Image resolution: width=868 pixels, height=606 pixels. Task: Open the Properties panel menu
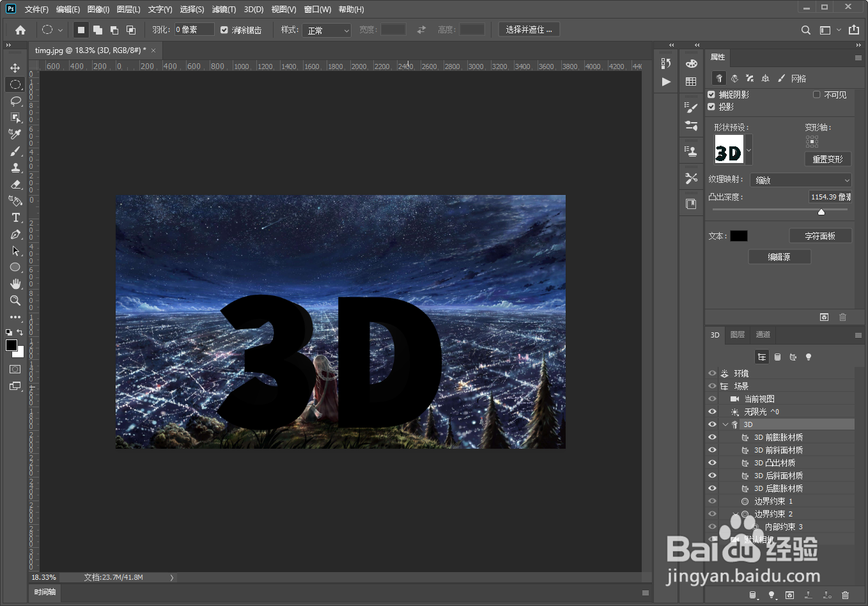(858, 58)
